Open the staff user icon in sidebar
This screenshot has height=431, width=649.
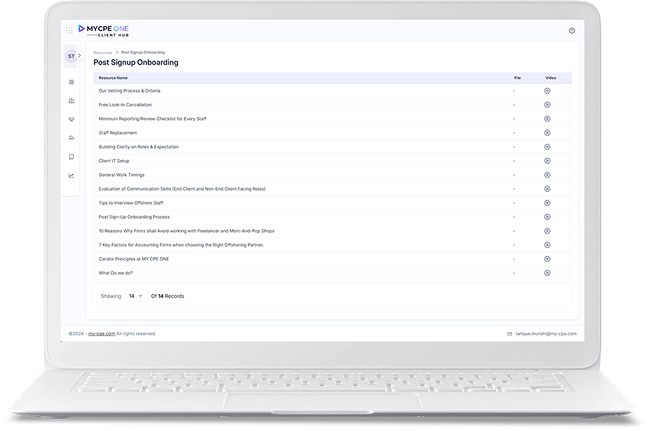pyautogui.click(x=71, y=138)
